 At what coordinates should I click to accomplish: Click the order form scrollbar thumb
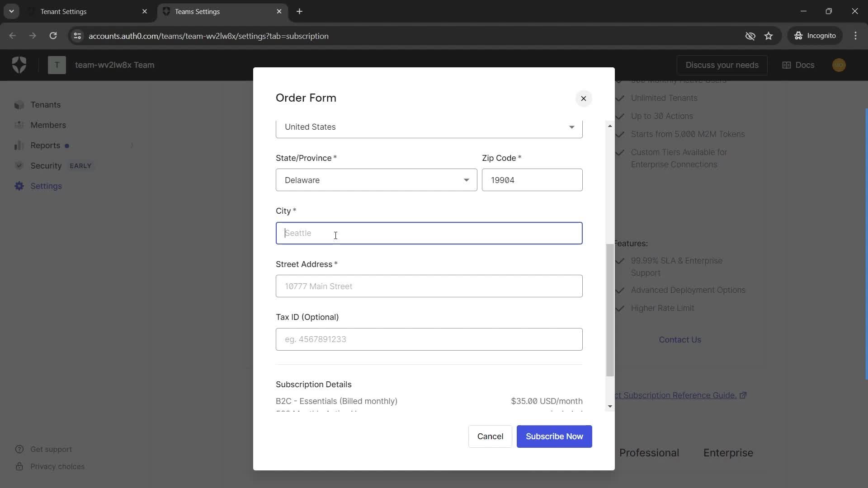pyautogui.click(x=610, y=310)
